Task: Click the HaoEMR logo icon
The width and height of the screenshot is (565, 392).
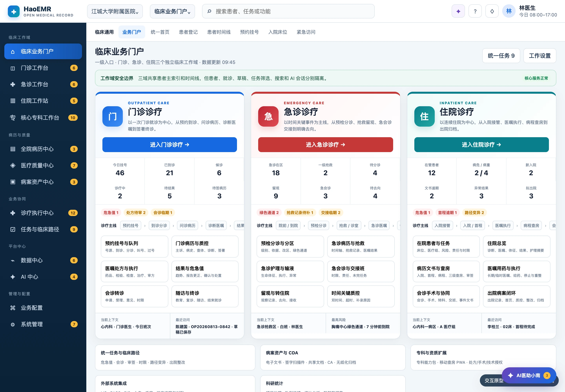Action: pyautogui.click(x=14, y=11)
